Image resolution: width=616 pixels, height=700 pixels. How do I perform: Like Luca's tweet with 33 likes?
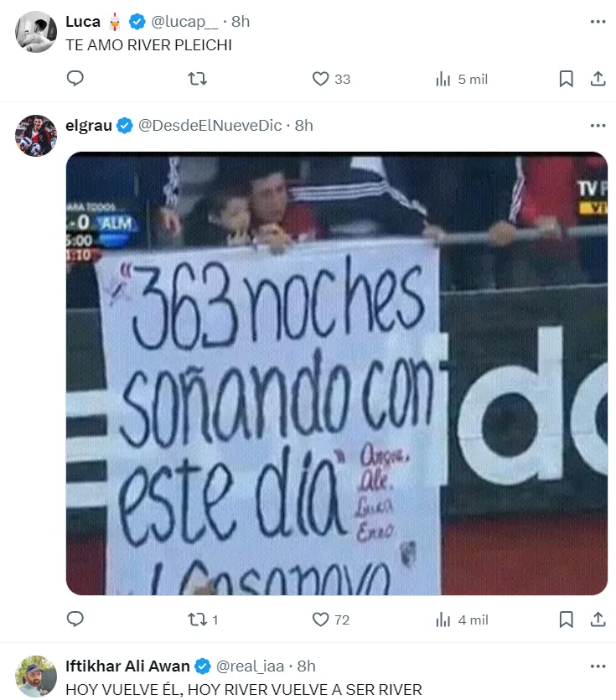[331, 79]
